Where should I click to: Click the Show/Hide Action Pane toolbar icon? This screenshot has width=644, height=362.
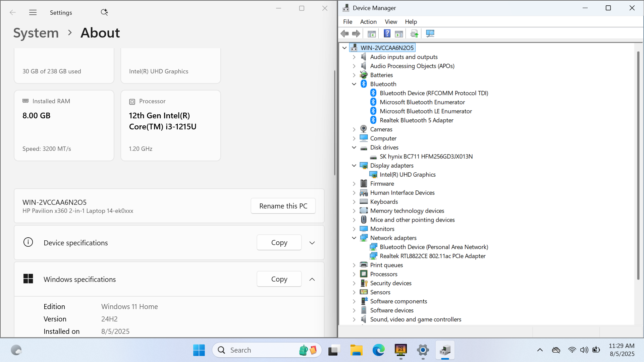(x=399, y=34)
